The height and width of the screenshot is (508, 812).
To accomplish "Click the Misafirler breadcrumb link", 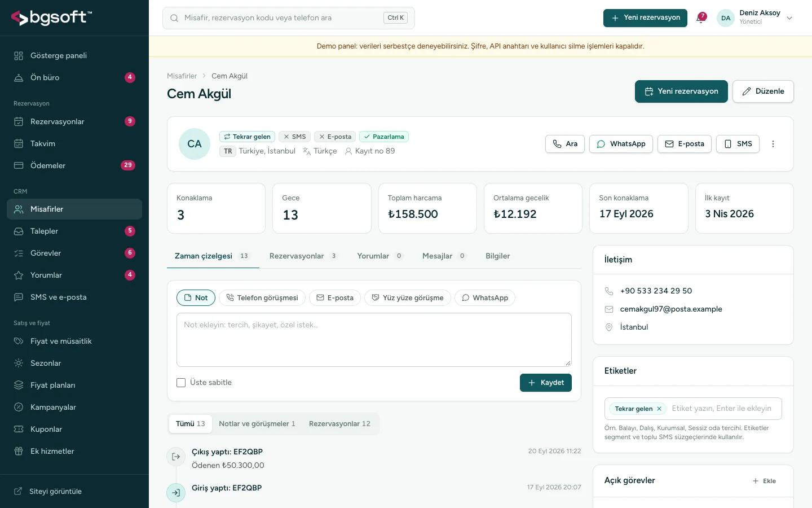I will pyautogui.click(x=182, y=76).
